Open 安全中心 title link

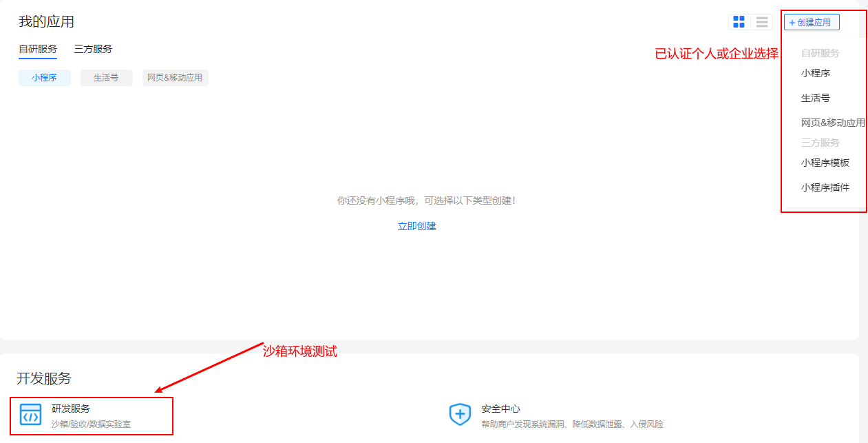(x=501, y=409)
